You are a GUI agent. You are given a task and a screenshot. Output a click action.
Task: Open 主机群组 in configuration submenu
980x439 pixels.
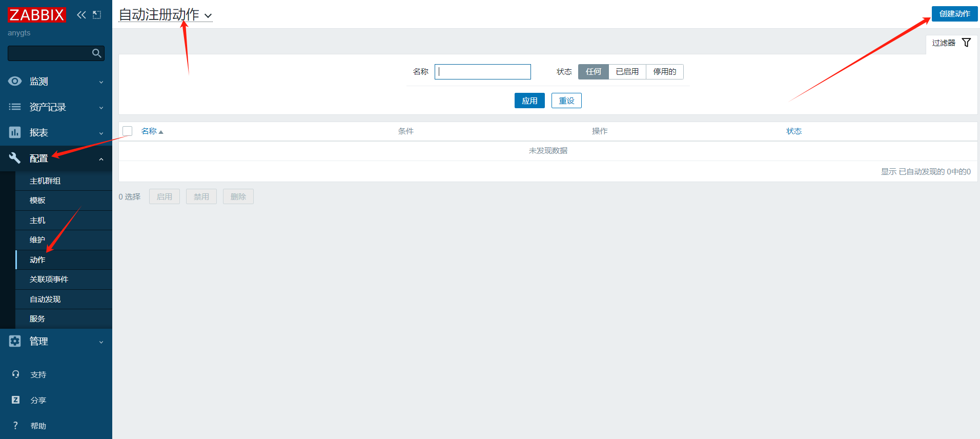(45, 181)
